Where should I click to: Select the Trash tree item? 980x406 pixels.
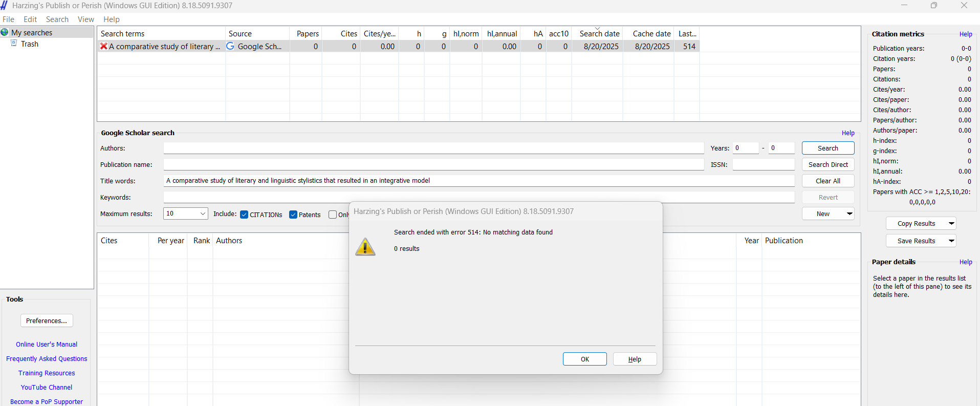30,44
